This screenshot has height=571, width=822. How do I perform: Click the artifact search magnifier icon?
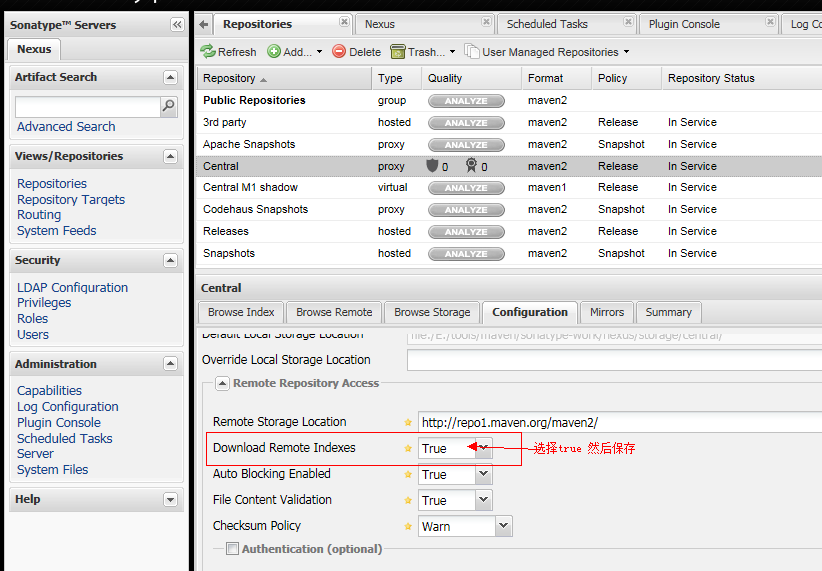pyautogui.click(x=168, y=106)
